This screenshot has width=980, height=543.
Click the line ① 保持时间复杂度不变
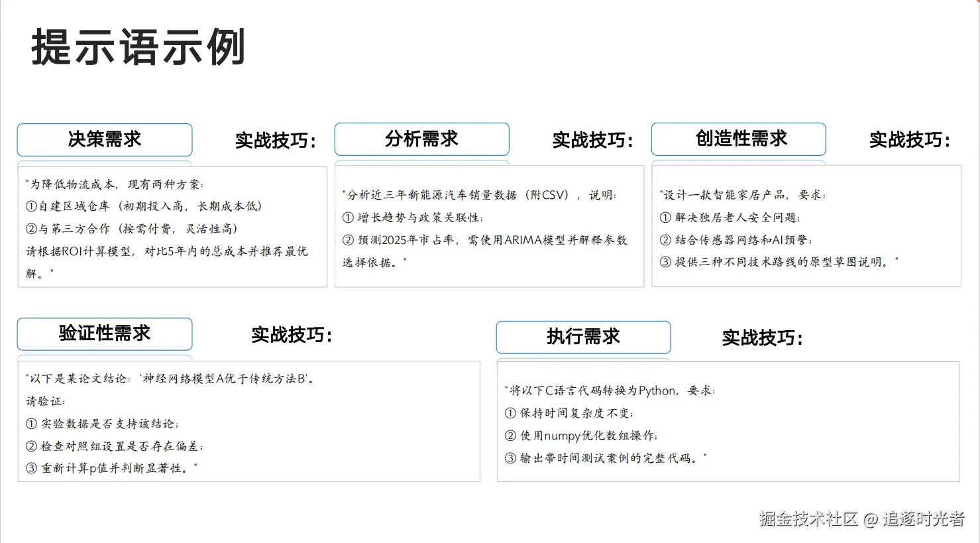569,413
